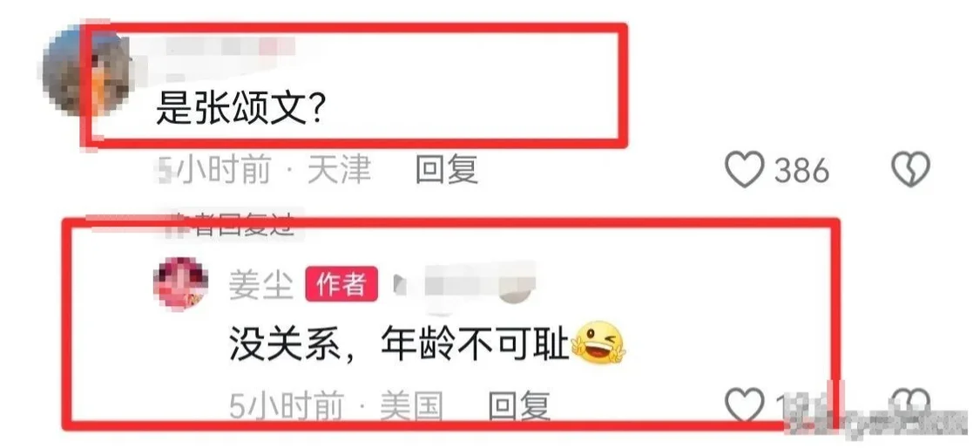Like 姜尘's reply using the heart icon
The width and height of the screenshot is (980, 448).
745,404
